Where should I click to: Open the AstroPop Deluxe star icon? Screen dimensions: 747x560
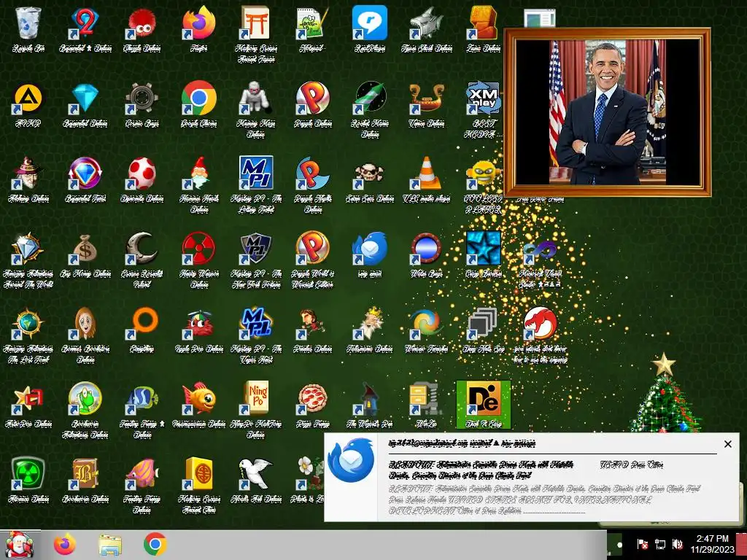(28, 398)
